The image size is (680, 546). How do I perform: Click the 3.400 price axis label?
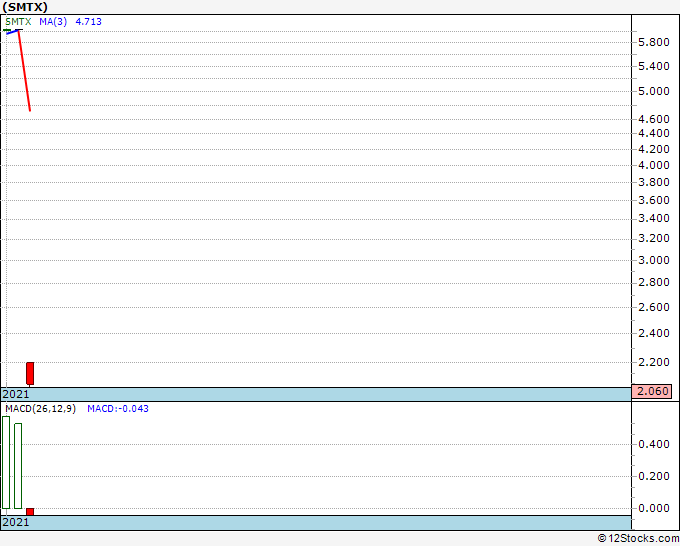pos(654,218)
